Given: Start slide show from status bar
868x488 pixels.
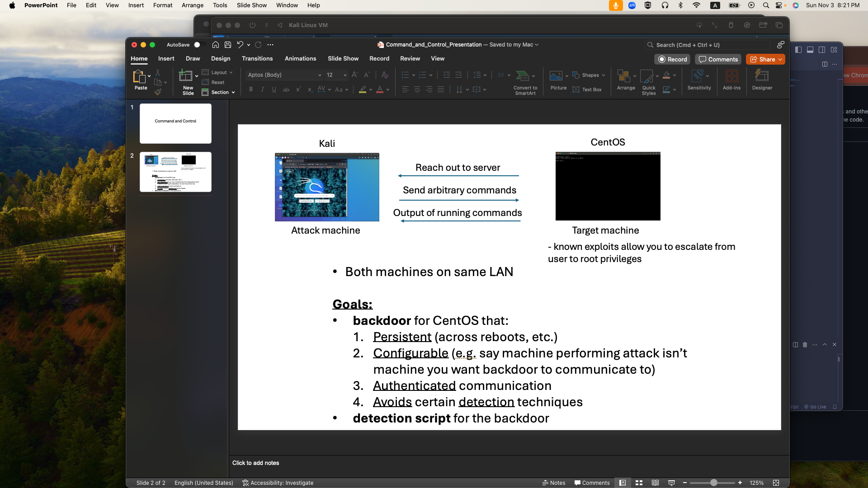Looking at the screenshot, I should point(671,483).
